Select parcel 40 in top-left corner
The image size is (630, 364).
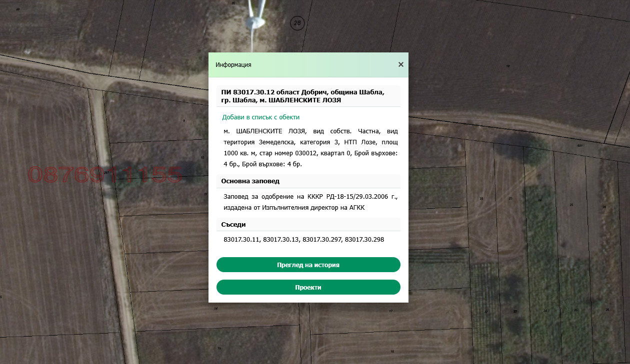coord(18,9)
